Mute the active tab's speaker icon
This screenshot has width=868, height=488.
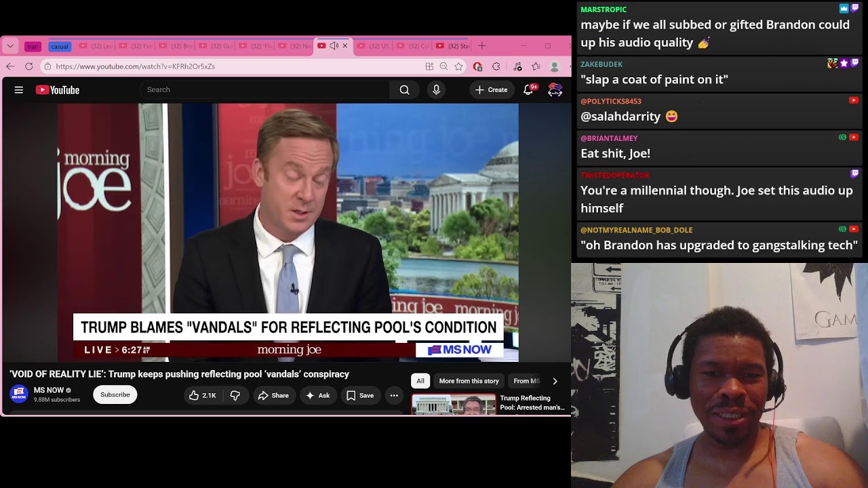click(334, 45)
